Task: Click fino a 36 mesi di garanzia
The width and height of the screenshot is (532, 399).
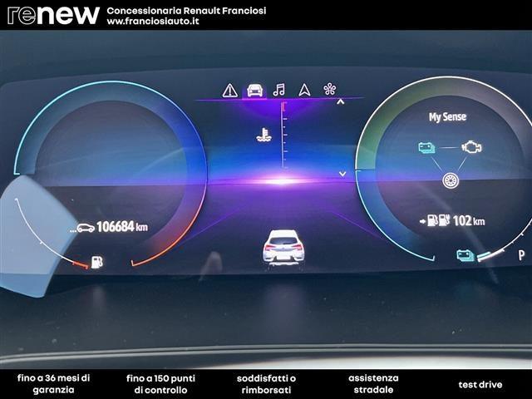Action: pyautogui.click(x=53, y=384)
